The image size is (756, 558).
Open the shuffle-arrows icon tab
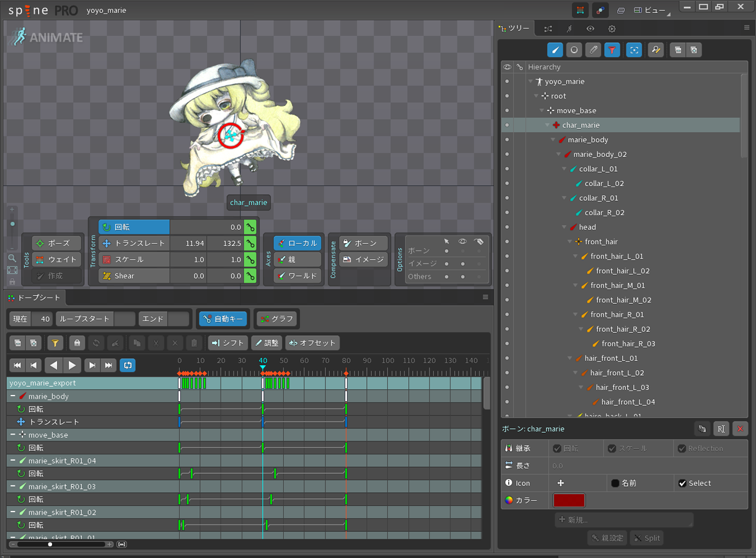[548, 29]
